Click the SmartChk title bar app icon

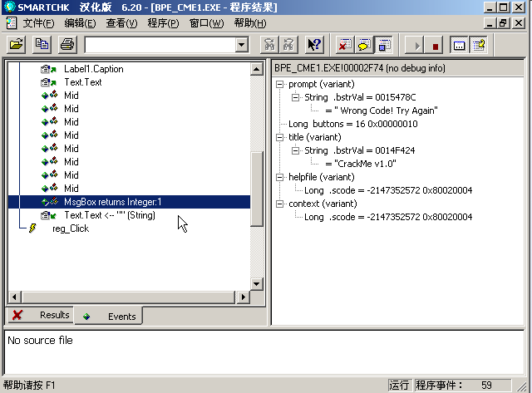(9, 7)
